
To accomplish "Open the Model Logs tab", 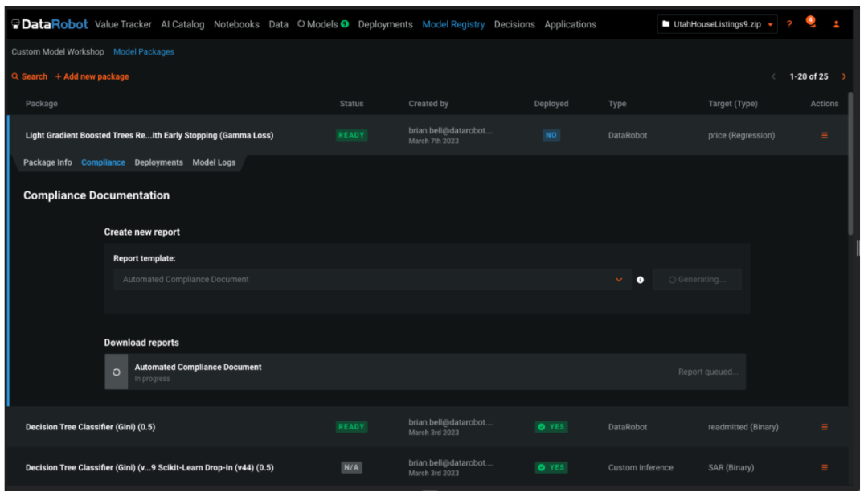I will (x=214, y=162).
